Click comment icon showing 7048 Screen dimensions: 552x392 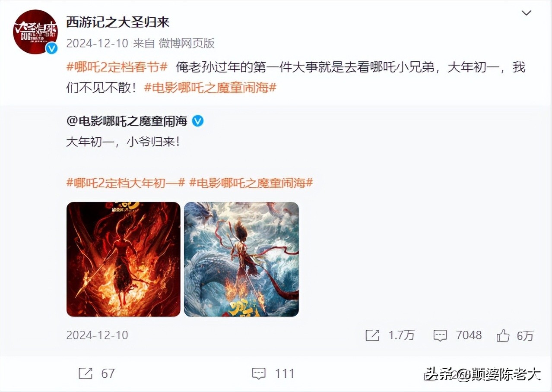pyautogui.click(x=440, y=335)
